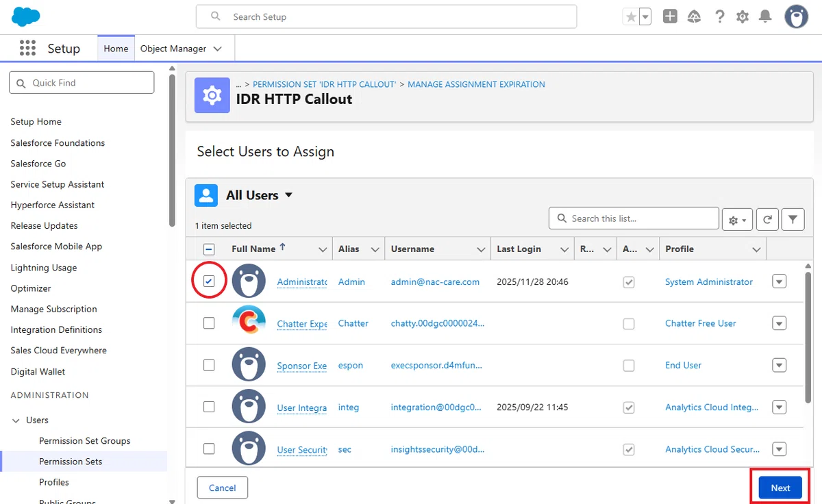Click the Favorites star icon
822x504 pixels.
pyautogui.click(x=630, y=17)
